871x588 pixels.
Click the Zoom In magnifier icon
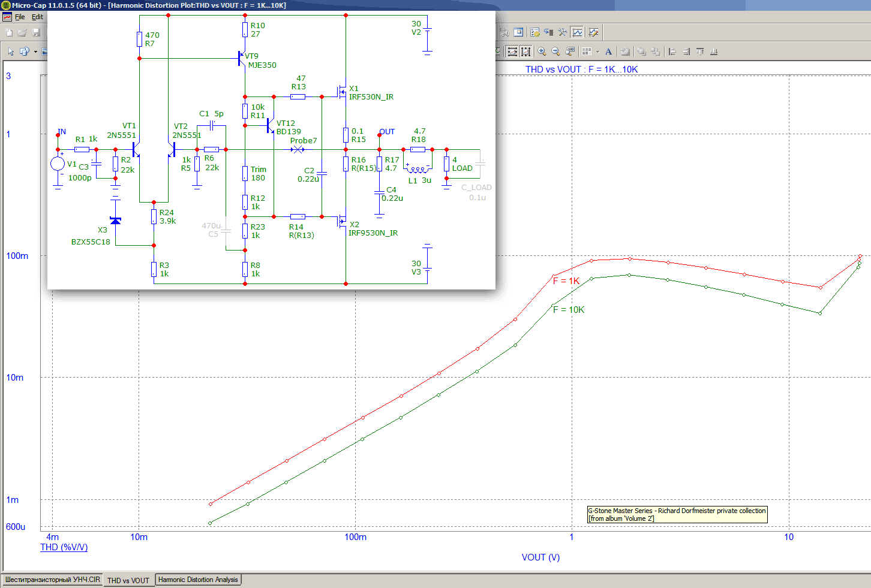coord(542,52)
